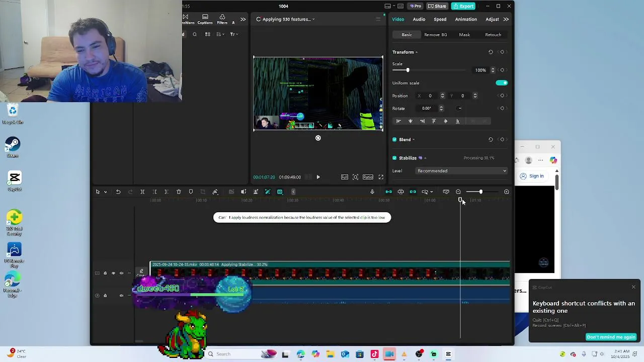Click the microphone record voiceover icon

point(372,192)
